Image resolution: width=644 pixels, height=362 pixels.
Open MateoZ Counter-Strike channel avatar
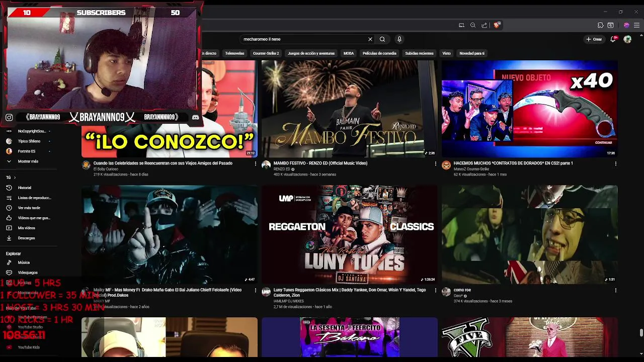tap(446, 165)
